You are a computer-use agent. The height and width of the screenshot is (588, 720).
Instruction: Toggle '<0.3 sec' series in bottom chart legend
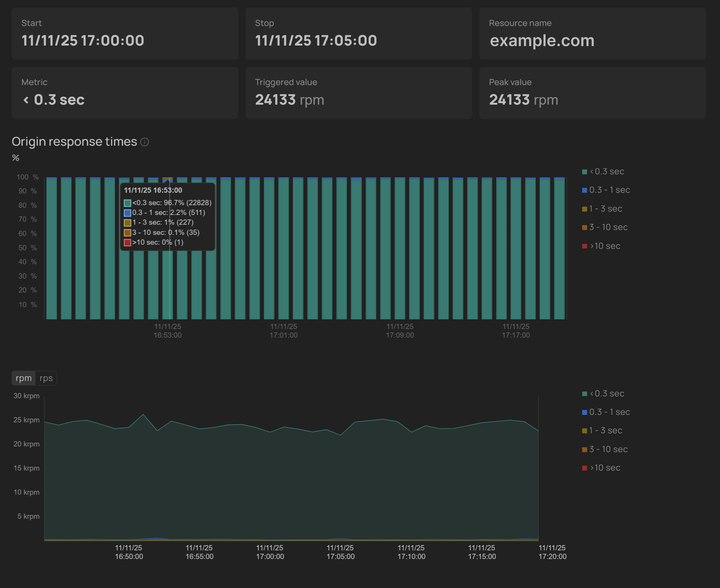coord(606,394)
